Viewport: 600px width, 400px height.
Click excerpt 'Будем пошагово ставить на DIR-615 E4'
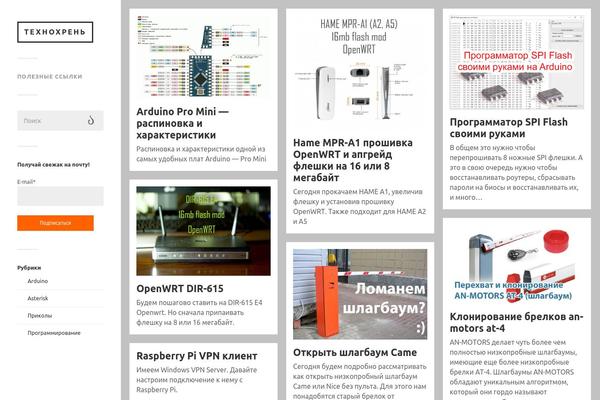[199, 302]
